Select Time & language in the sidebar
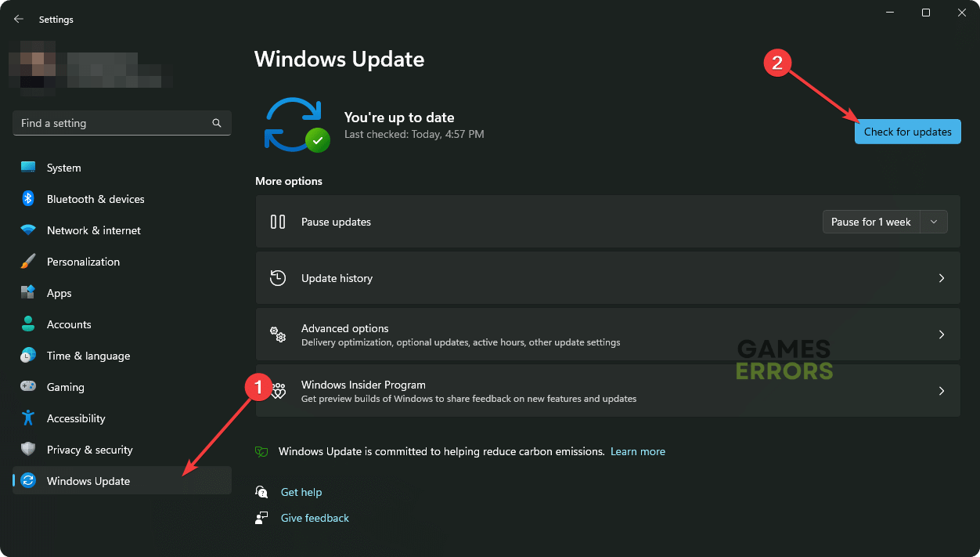 [122, 356]
